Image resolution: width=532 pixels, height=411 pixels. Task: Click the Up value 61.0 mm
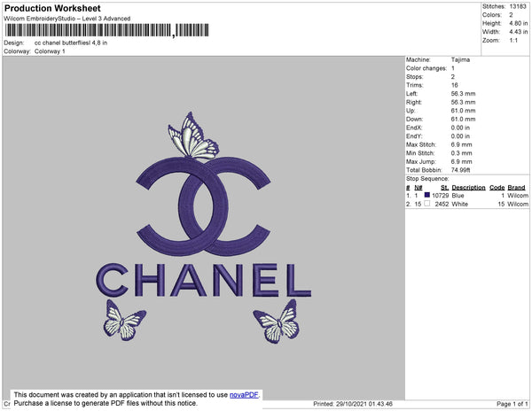(x=463, y=111)
